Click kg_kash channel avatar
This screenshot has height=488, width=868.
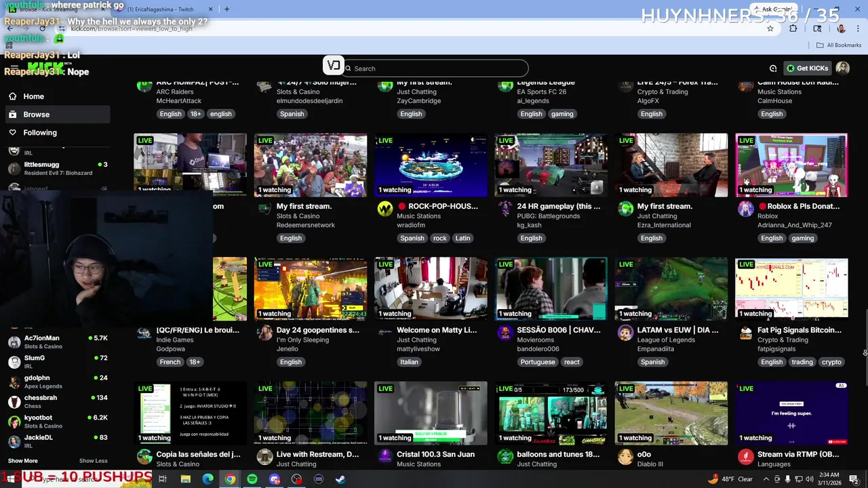pyautogui.click(x=505, y=209)
